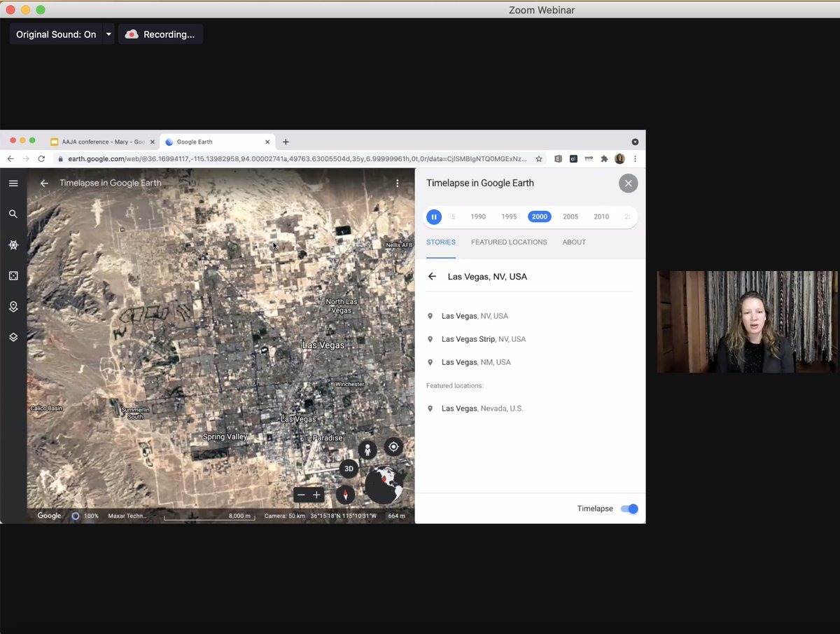This screenshot has height=634, width=840.
Task: Click the Google logo on map
Action: (49, 516)
